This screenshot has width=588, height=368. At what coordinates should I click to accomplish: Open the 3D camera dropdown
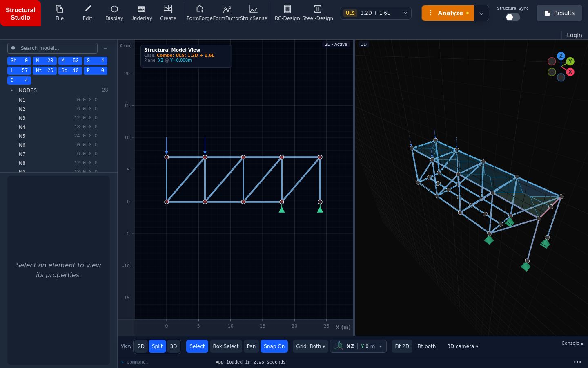click(x=463, y=346)
